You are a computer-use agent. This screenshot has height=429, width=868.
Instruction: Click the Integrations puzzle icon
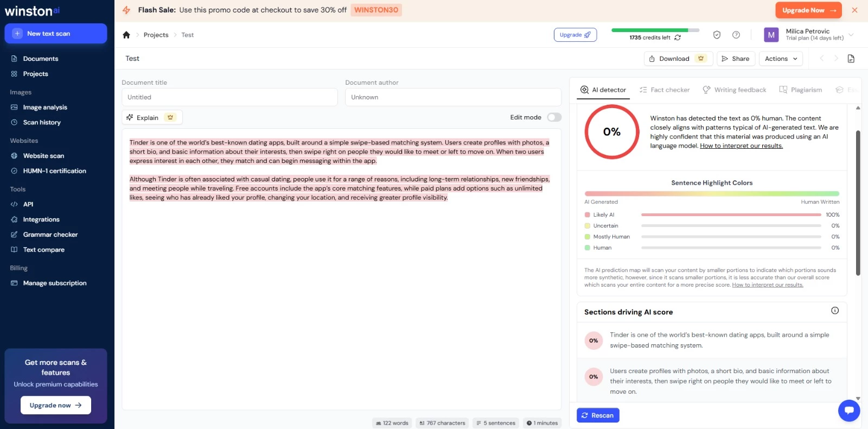pos(14,219)
